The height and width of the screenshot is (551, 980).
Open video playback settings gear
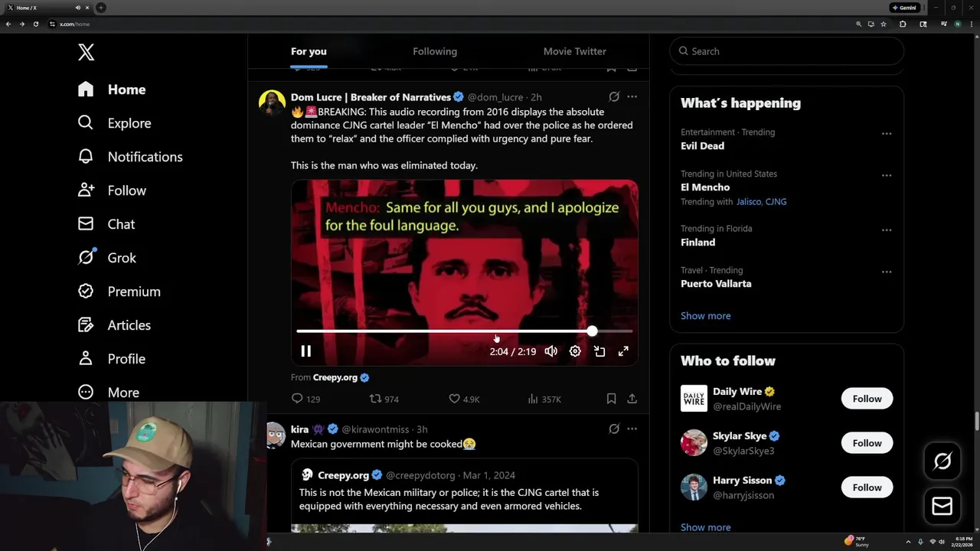pyautogui.click(x=575, y=351)
